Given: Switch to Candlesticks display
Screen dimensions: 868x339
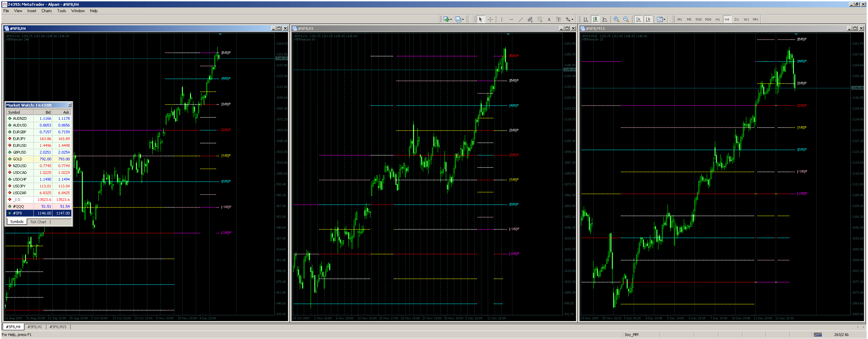Looking at the screenshot, I should 595,19.
